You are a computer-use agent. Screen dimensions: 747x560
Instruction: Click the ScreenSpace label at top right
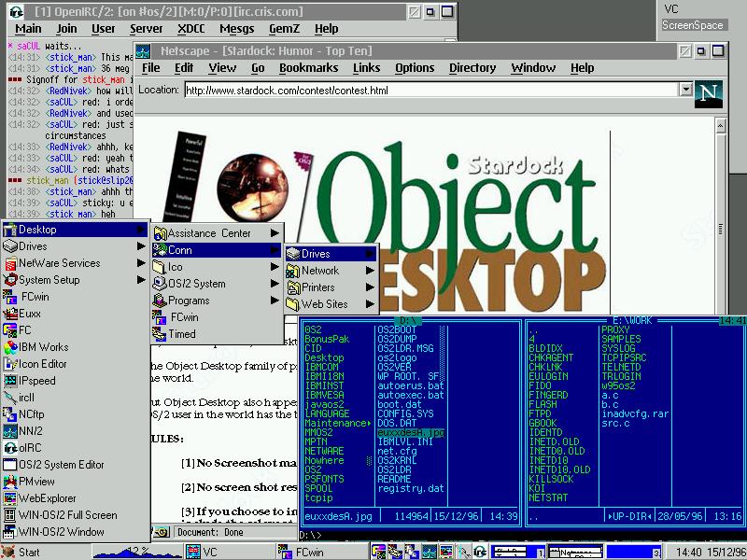click(x=693, y=25)
